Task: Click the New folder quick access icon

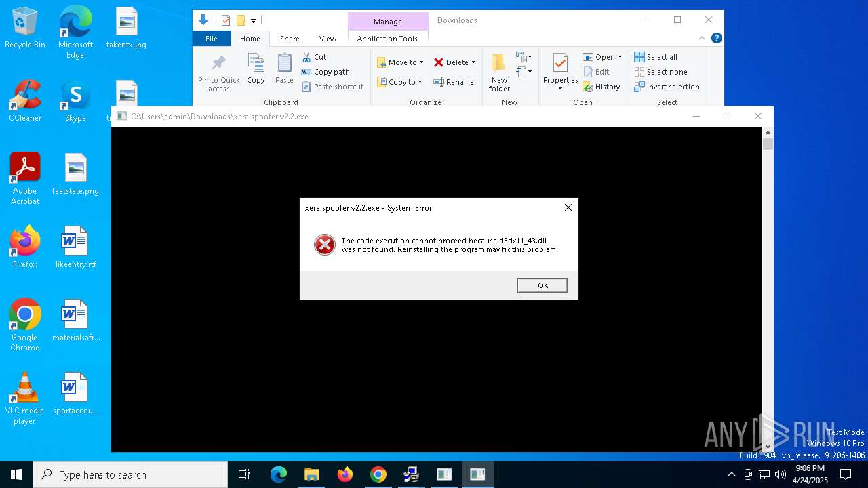Action: (x=241, y=20)
